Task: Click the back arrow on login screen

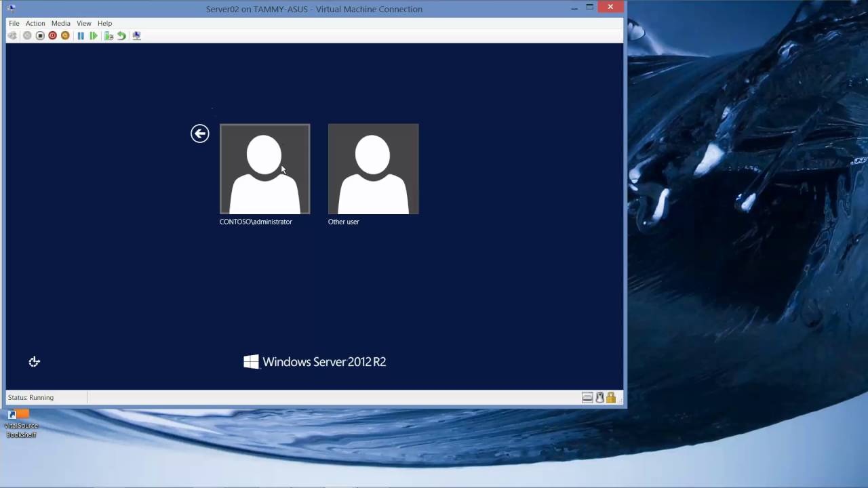Action: point(200,134)
